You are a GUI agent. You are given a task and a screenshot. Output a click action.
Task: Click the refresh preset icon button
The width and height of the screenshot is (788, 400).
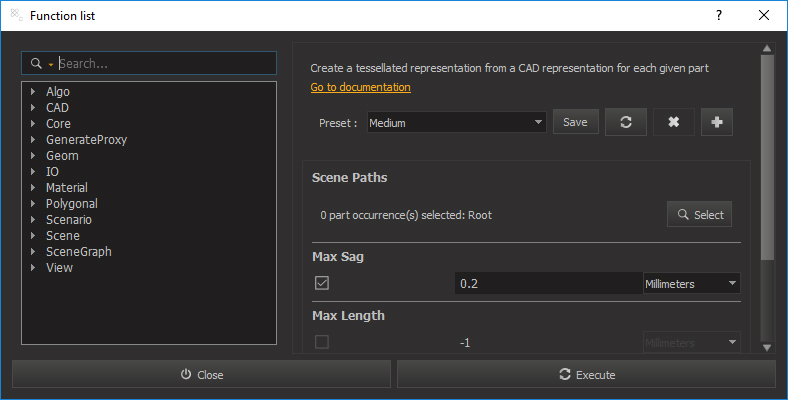coord(626,122)
